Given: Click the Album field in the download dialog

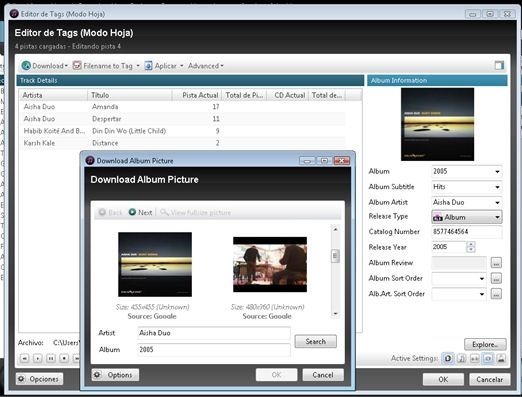Looking at the screenshot, I should click(x=214, y=350).
